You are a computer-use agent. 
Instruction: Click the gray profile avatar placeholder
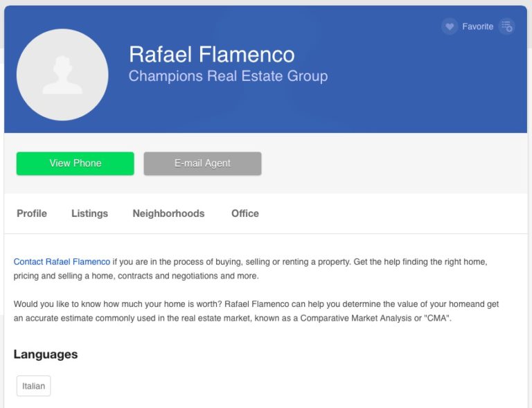point(62,75)
